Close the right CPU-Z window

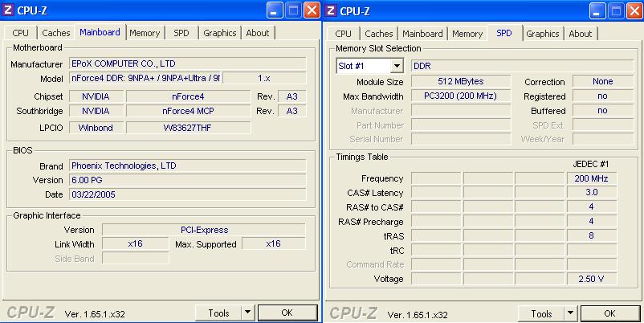click(634, 10)
